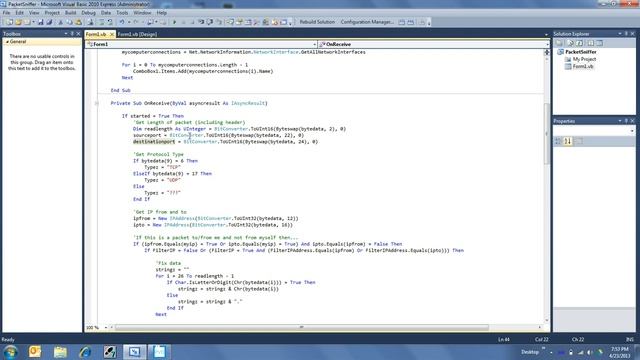Open Solution Explorer window position dropdown
The image size is (640, 360).
click(x=620, y=33)
